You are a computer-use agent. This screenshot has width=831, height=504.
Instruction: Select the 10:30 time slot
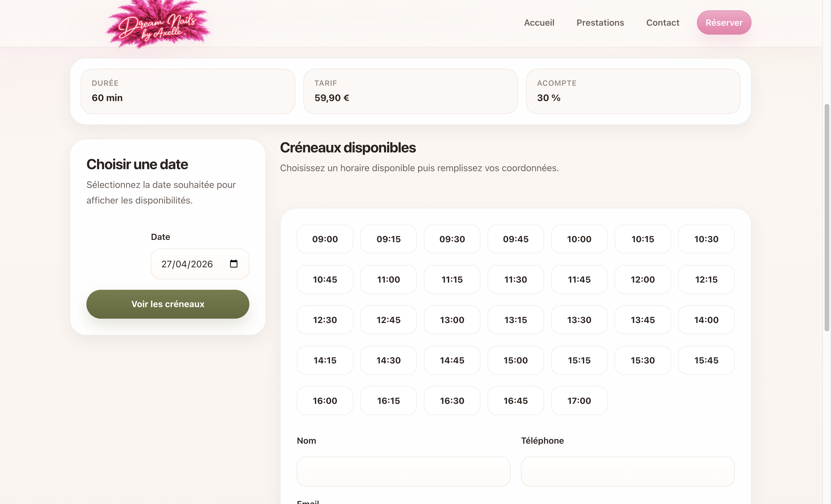(x=706, y=239)
